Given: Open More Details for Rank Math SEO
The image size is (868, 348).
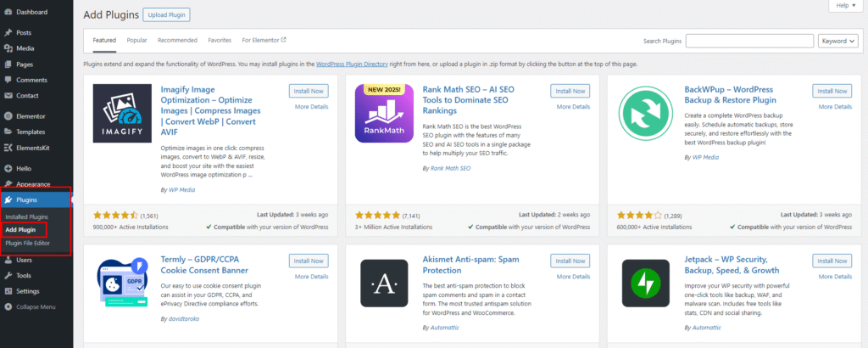Looking at the screenshot, I should 574,107.
